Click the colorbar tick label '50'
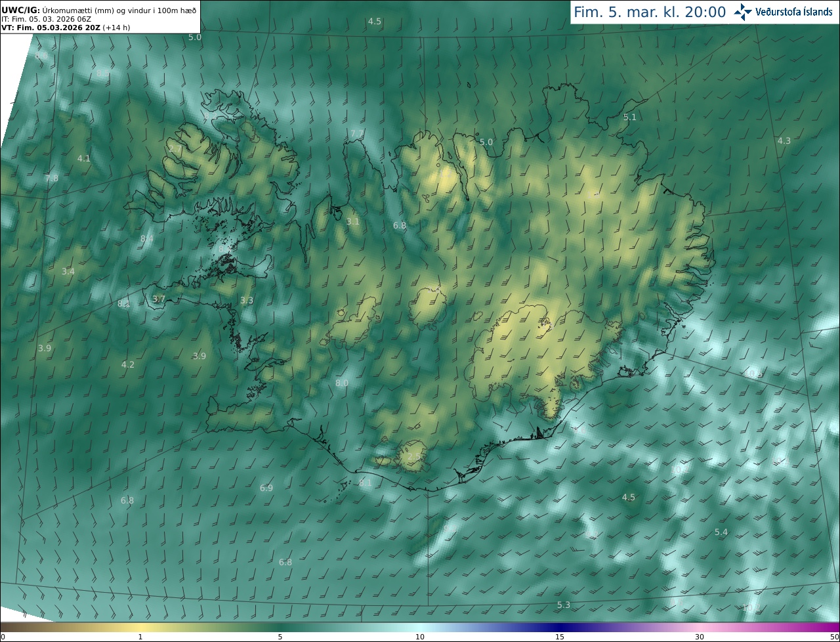Screen dimensions: 840x642 click(834, 637)
